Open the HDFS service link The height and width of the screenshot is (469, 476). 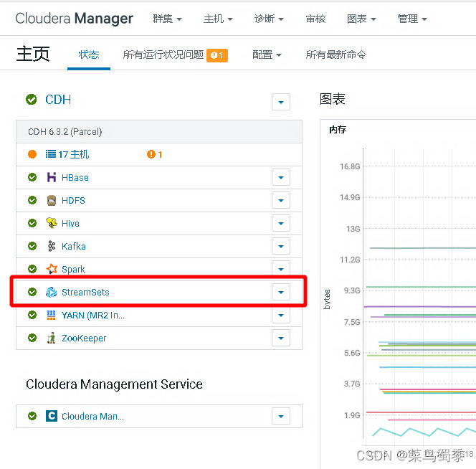73,201
